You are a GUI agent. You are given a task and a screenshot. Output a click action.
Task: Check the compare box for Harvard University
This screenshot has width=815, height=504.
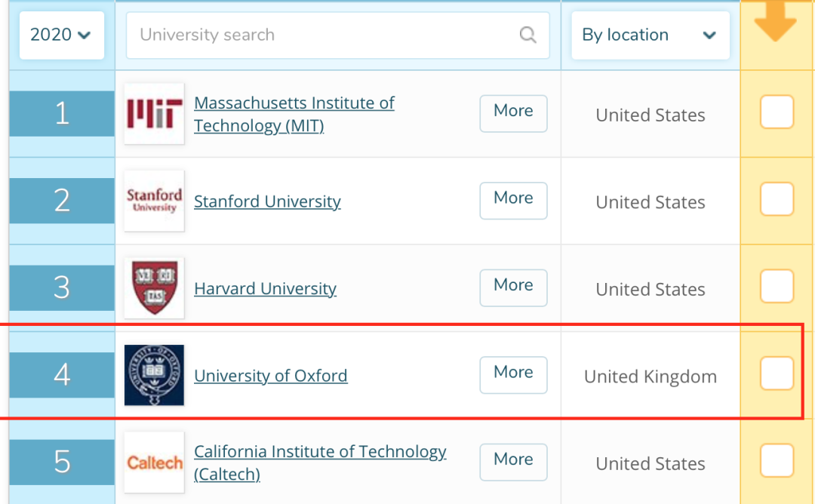pyautogui.click(x=777, y=287)
